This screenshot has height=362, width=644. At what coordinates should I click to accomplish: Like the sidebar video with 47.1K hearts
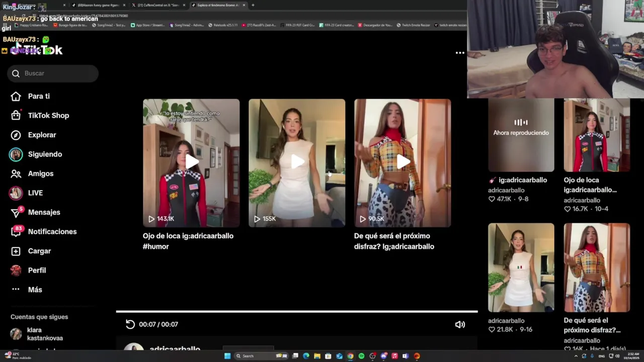pos(492,199)
